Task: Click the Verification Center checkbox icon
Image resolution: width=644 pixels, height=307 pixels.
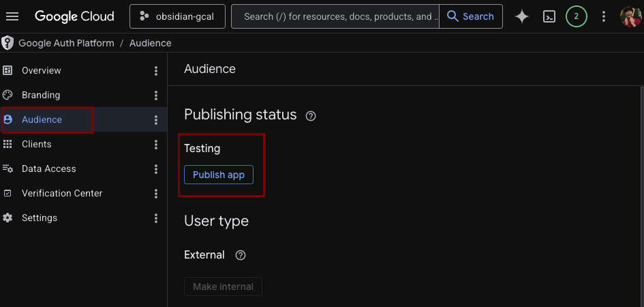Action: 7,193
